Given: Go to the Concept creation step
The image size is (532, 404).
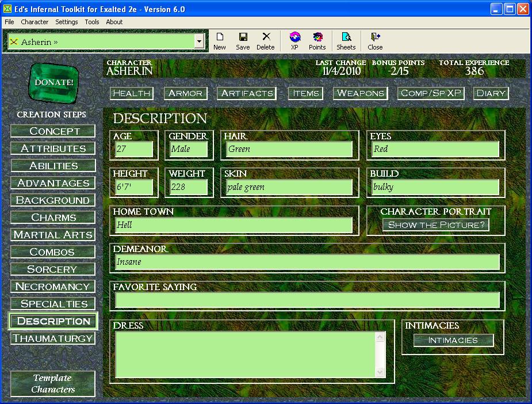Looking at the screenshot, I should pos(53,131).
